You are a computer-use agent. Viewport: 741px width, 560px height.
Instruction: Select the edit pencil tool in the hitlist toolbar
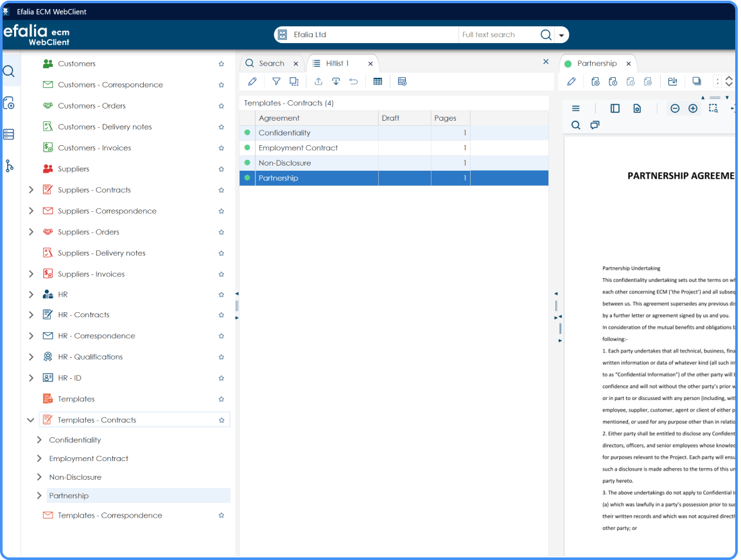tap(252, 81)
